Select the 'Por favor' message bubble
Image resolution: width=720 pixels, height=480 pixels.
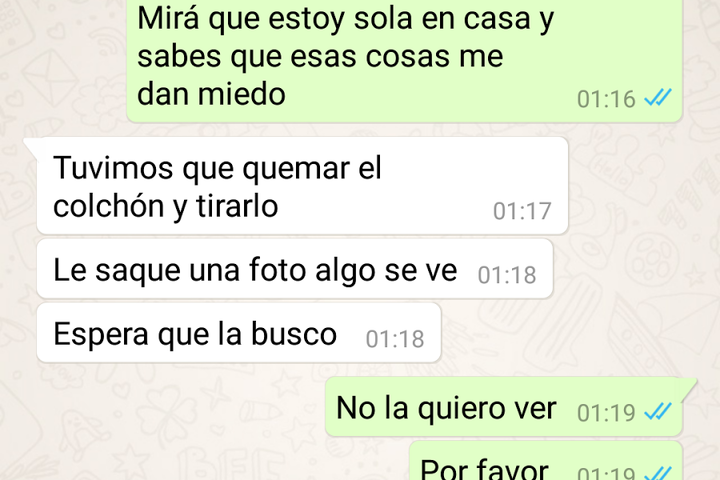pos(546,461)
